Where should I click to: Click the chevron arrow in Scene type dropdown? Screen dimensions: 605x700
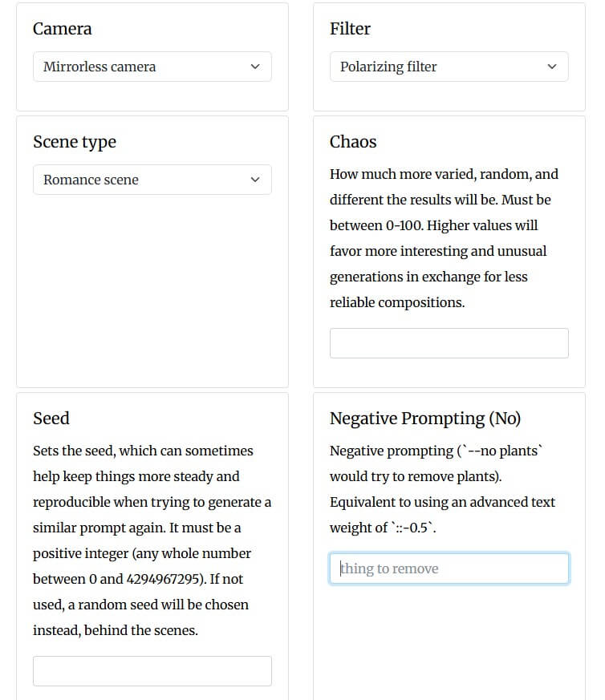point(255,180)
